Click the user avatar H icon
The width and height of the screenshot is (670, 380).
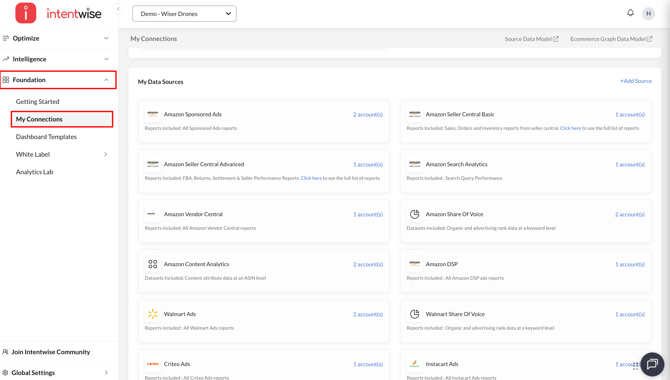[x=648, y=13]
